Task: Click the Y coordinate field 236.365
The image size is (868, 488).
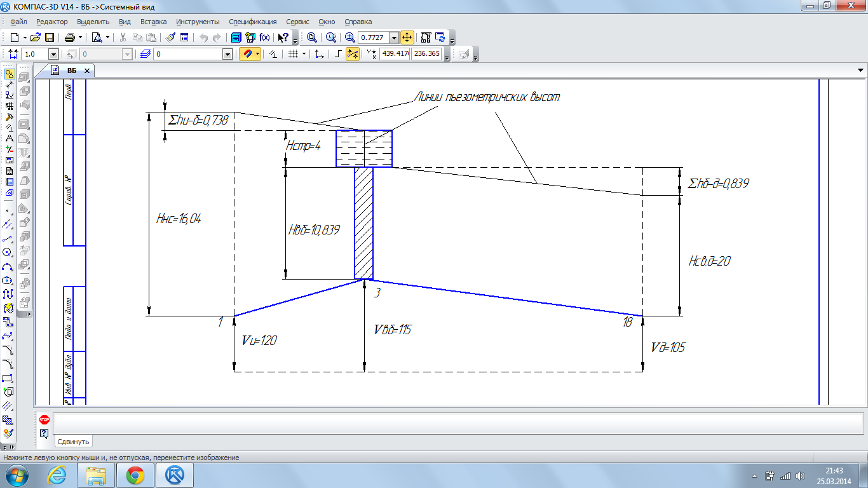Action: [x=427, y=55]
